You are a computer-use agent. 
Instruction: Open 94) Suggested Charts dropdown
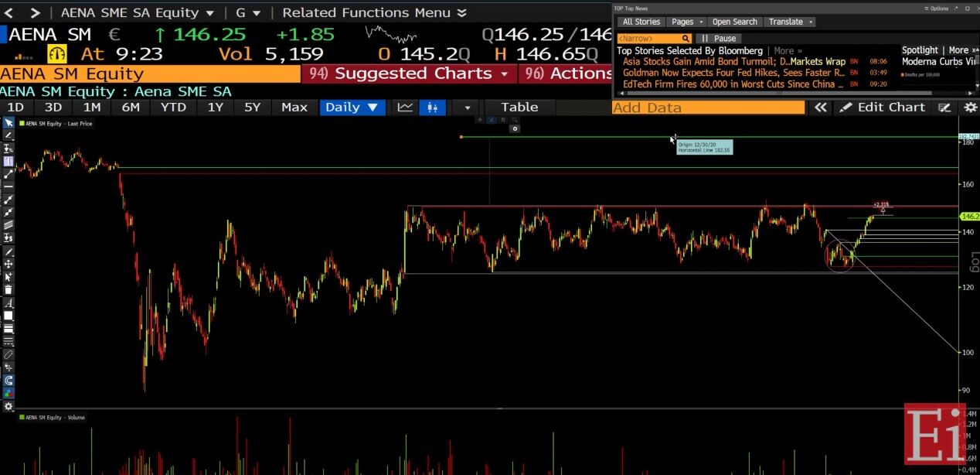click(x=408, y=73)
